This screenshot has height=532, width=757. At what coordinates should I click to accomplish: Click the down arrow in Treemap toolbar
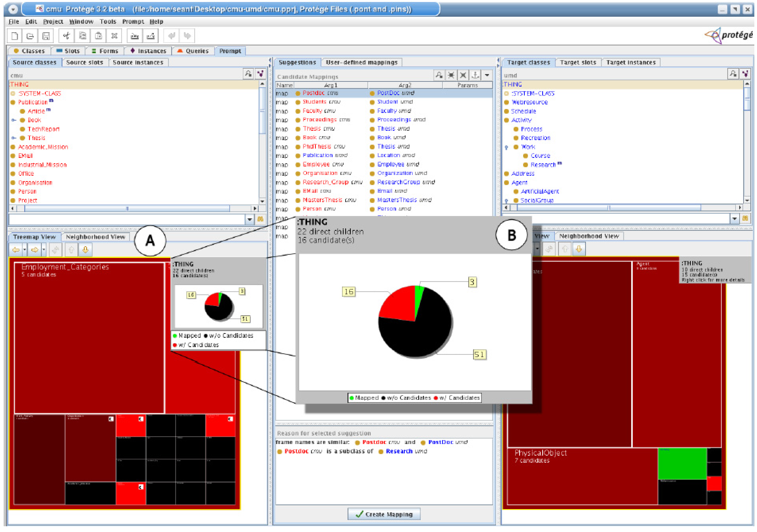85,250
